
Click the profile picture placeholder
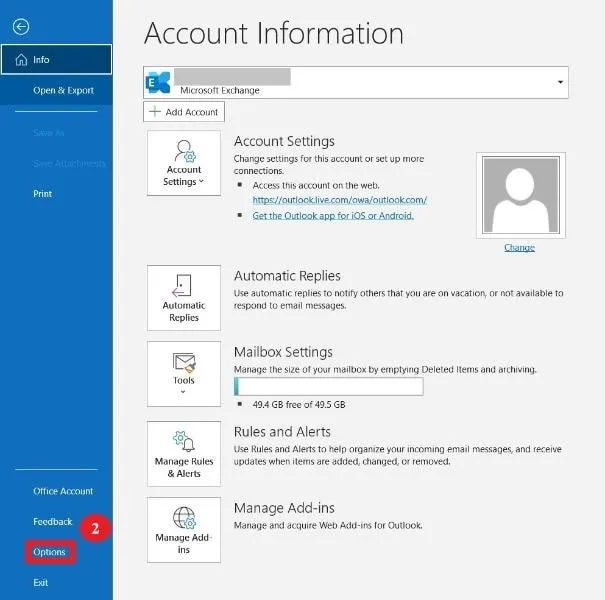point(520,195)
